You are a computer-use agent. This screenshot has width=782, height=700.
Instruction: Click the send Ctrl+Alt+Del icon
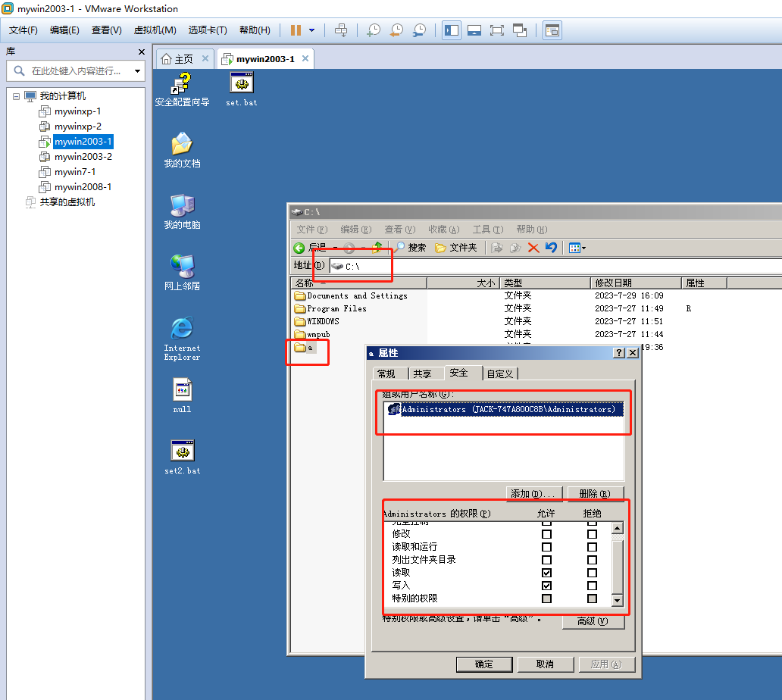(341, 30)
